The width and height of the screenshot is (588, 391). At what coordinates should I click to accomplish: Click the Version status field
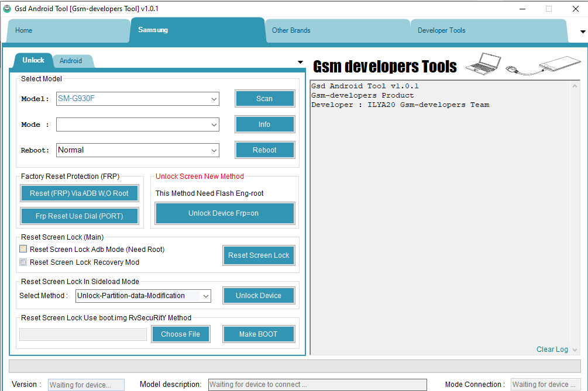(x=86, y=385)
